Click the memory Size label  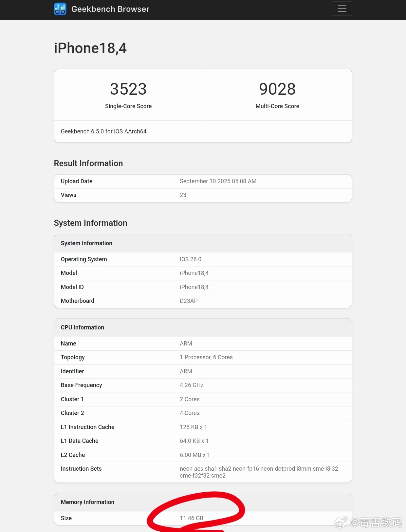66,518
